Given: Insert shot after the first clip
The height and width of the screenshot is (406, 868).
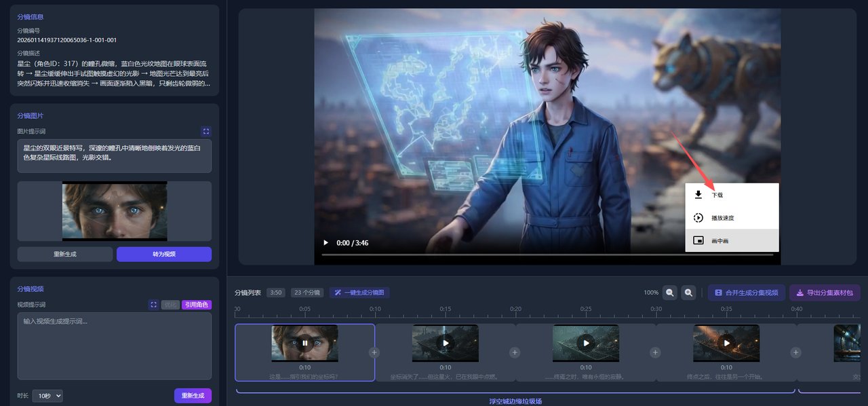Looking at the screenshot, I should click(x=374, y=352).
